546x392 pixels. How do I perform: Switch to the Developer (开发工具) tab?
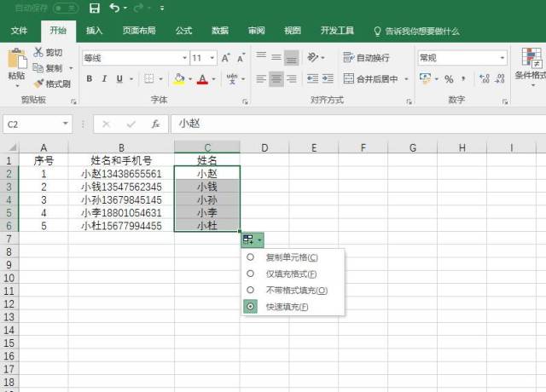(337, 31)
